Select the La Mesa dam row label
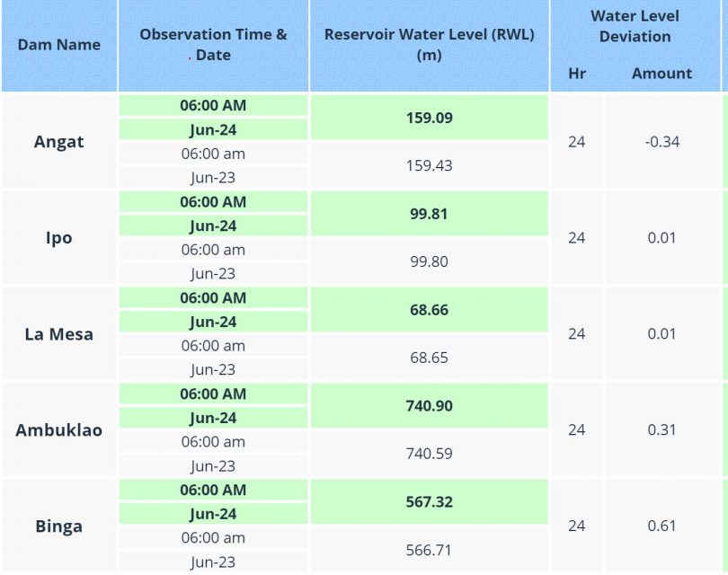728x575 pixels. (x=59, y=334)
